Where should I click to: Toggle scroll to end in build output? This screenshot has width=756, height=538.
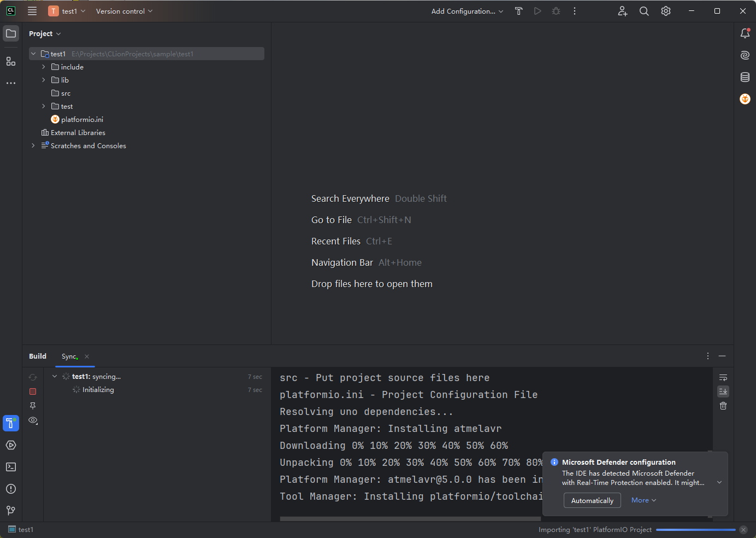coord(723,391)
